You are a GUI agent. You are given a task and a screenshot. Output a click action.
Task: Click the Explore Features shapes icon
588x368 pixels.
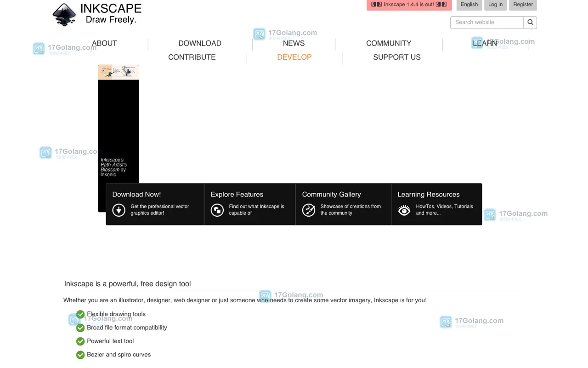pyautogui.click(x=217, y=210)
